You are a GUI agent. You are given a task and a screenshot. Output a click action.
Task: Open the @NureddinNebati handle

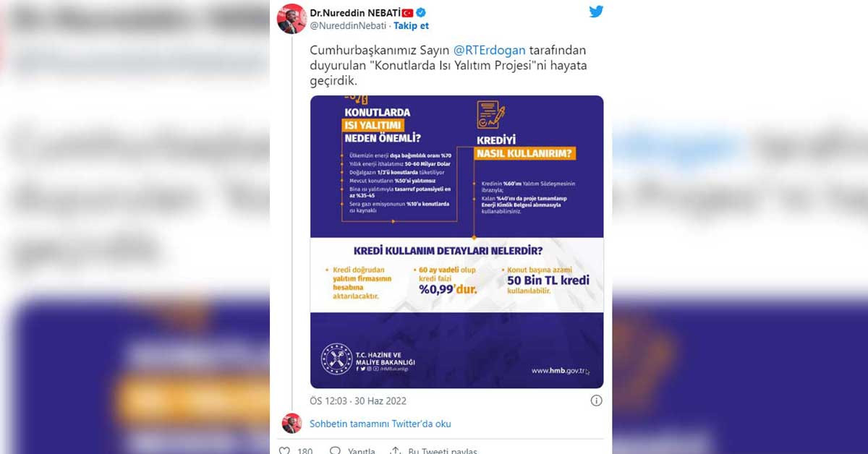click(348, 25)
